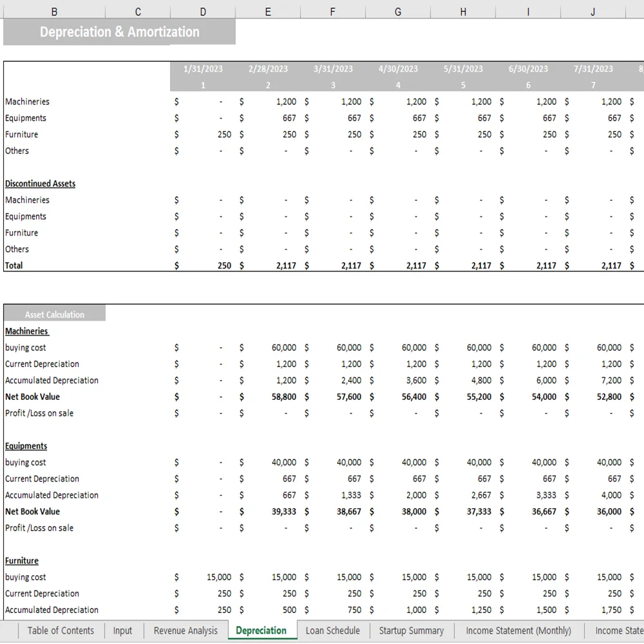The height and width of the screenshot is (644, 644).
Task: Click the Total row label
Action: 14,265
